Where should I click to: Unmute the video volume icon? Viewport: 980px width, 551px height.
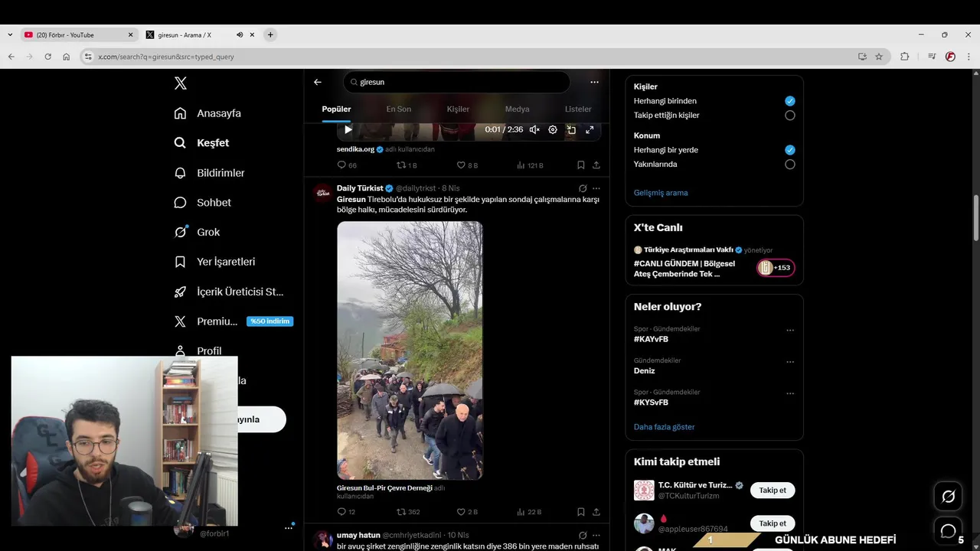[x=534, y=130]
